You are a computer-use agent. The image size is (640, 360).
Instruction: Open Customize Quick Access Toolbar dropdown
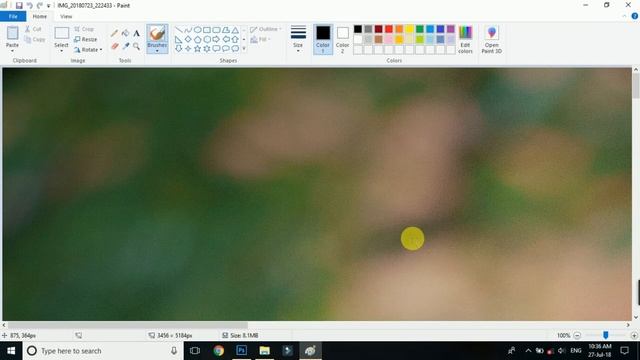tap(49, 6)
